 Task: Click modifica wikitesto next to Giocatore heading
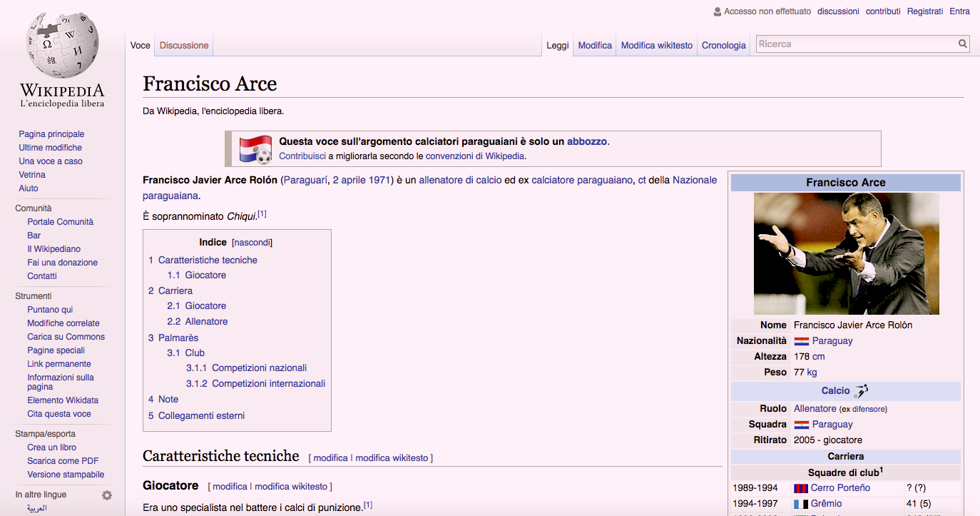click(x=291, y=487)
